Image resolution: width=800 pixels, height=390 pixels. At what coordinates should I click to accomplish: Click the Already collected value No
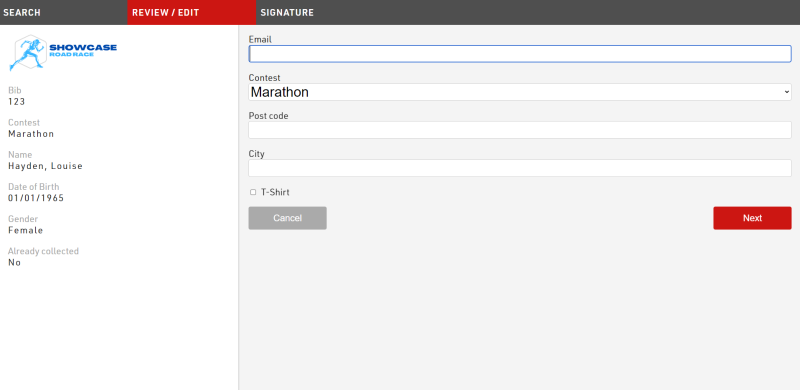pyautogui.click(x=14, y=262)
